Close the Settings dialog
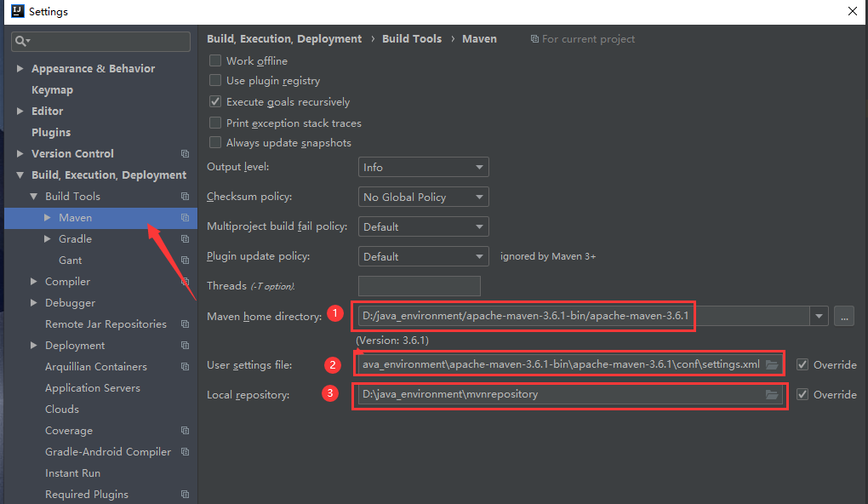Viewport: 868px width, 504px height. click(x=853, y=11)
